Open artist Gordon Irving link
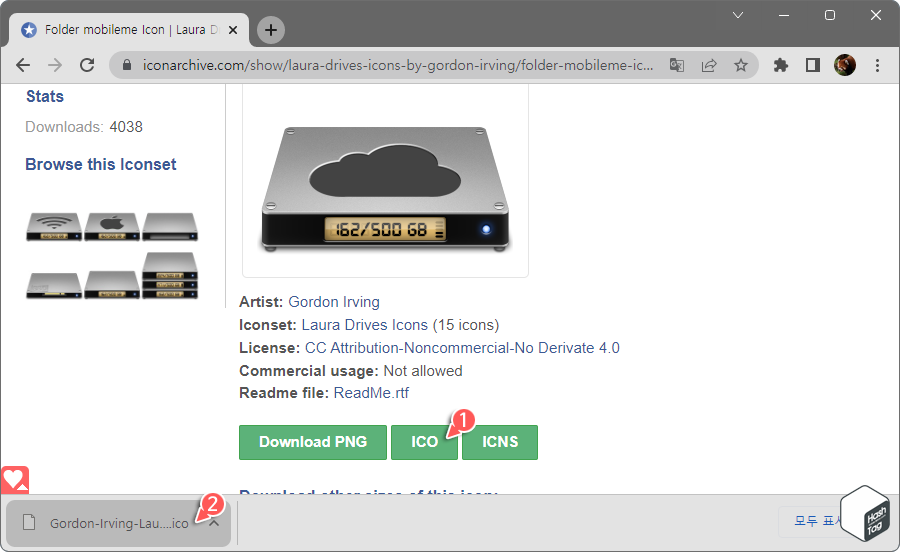 (333, 302)
